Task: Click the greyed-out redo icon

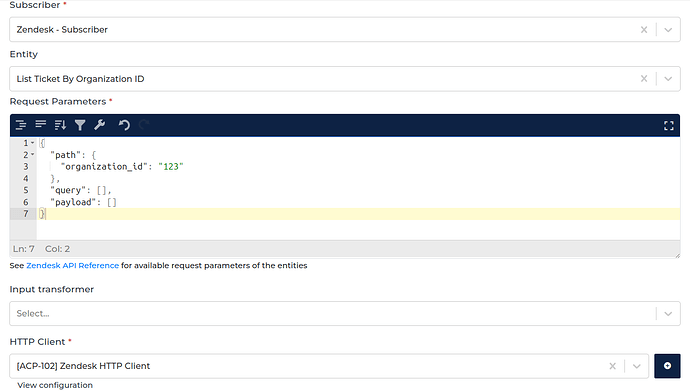Action: [x=144, y=125]
